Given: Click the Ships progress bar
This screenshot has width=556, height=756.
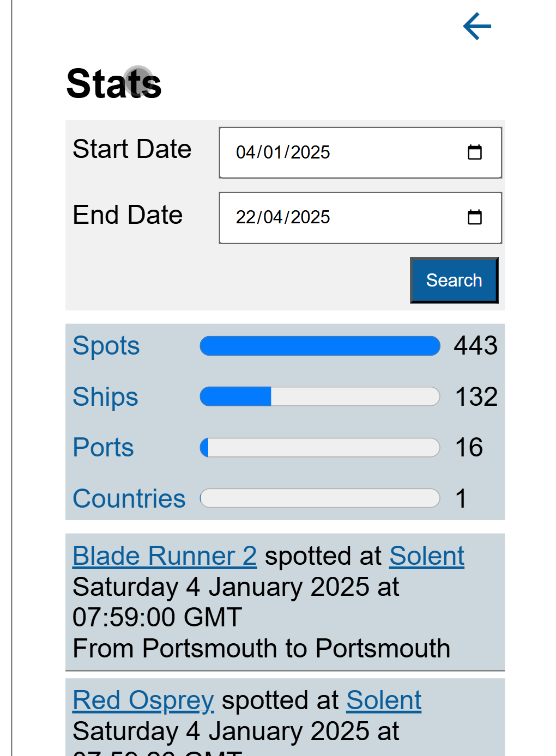Looking at the screenshot, I should click(320, 397).
